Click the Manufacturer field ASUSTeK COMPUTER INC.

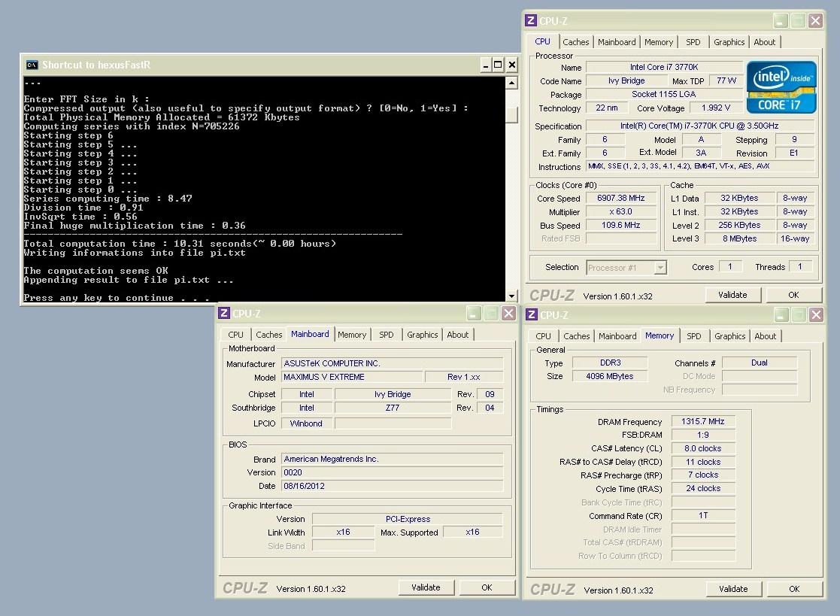coord(392,363)
